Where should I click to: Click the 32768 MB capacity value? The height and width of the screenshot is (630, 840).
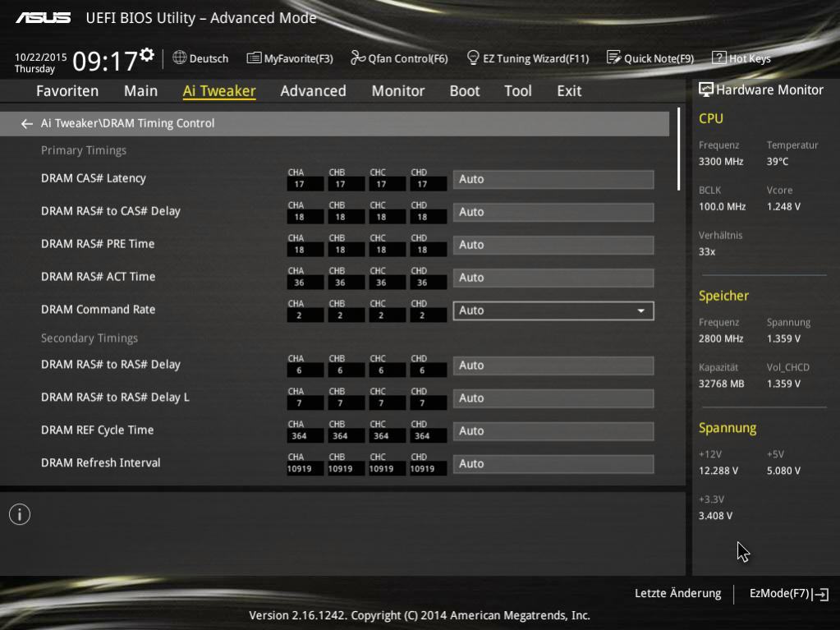tap(721, 384)
